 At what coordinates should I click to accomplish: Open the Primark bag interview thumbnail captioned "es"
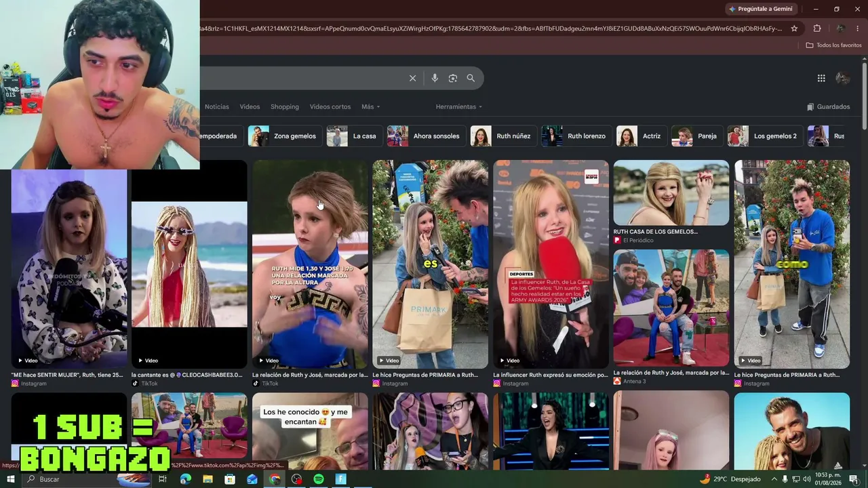(430, 264)
